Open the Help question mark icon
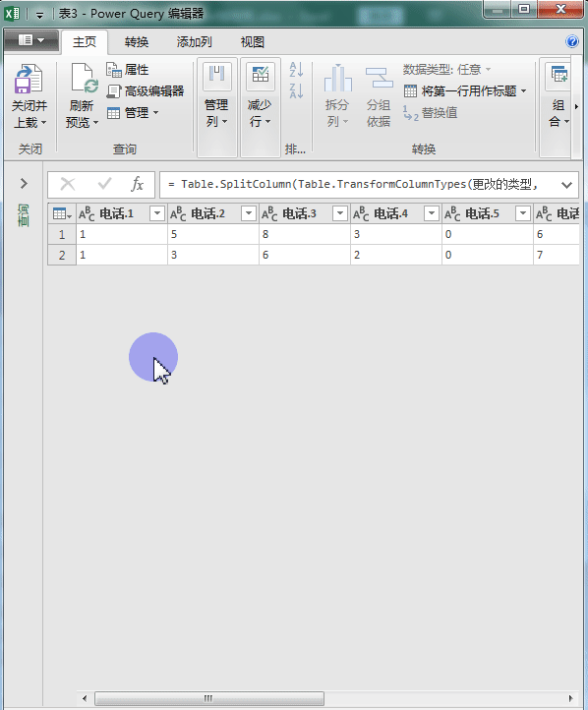588x710 pixels. (571, 41)
